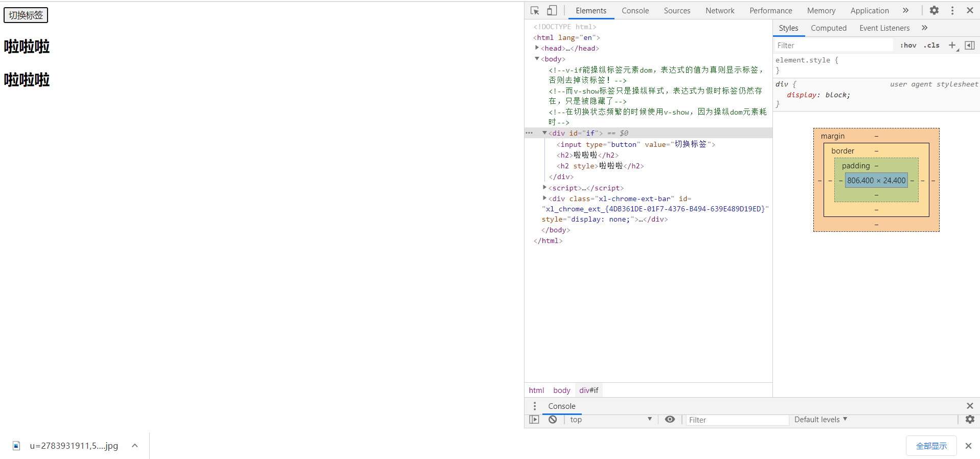Select the Styles pane tab
Viewport: 980px width, 459px height.
[x=788, y=28]
